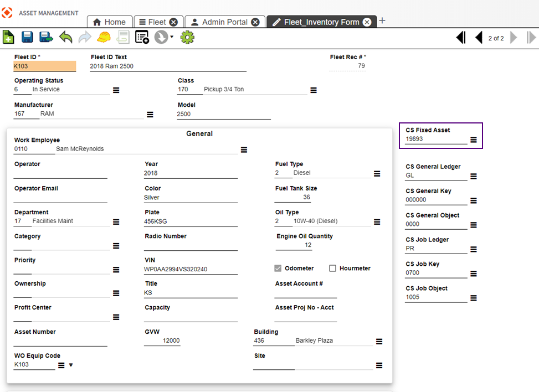This screenshot has width=539, height=392.
Task: Open the Operating Status lookup menu
Action: tap(116, 90)
